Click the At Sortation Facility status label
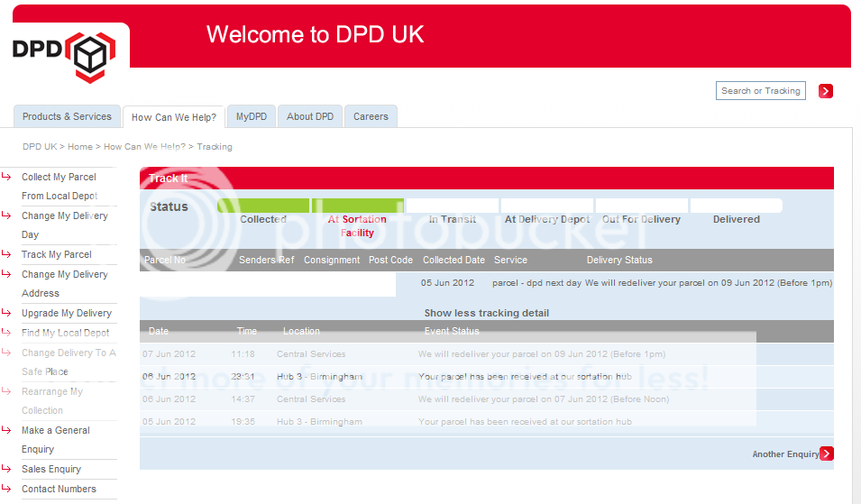This screenshot has height=504, width=861. [357, 225]
